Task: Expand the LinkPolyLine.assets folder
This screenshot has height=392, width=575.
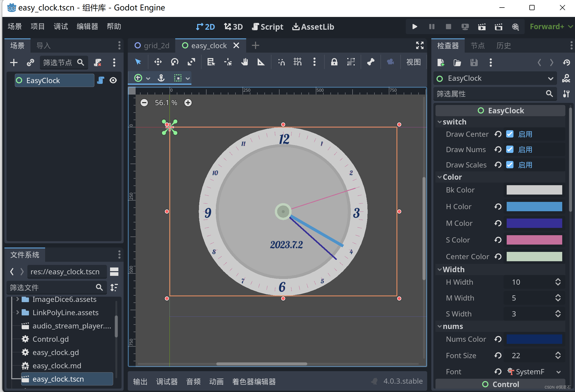Action: click(x=17, y=312)
